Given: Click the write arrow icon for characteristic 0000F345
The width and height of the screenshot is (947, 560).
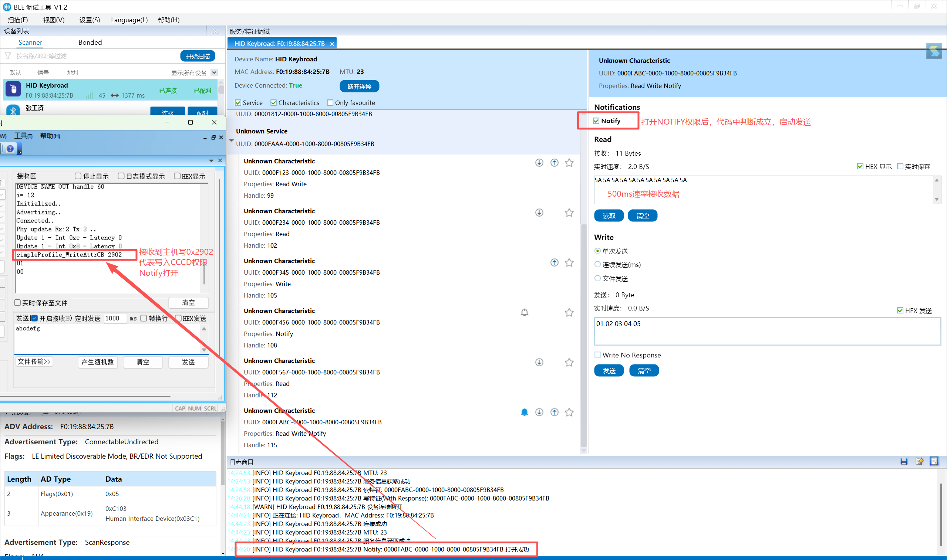Looking at the screenshot, I should (x=554, y=263).
